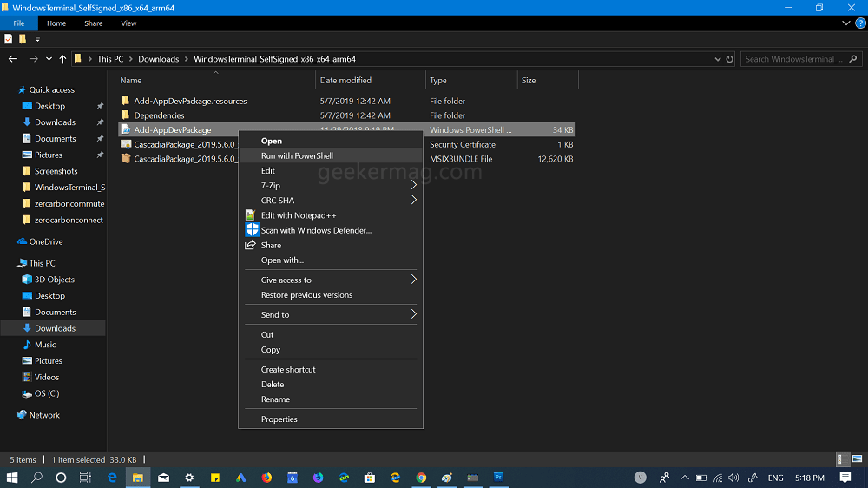Open OS (C:) drive in sidebar

point(47,393)
